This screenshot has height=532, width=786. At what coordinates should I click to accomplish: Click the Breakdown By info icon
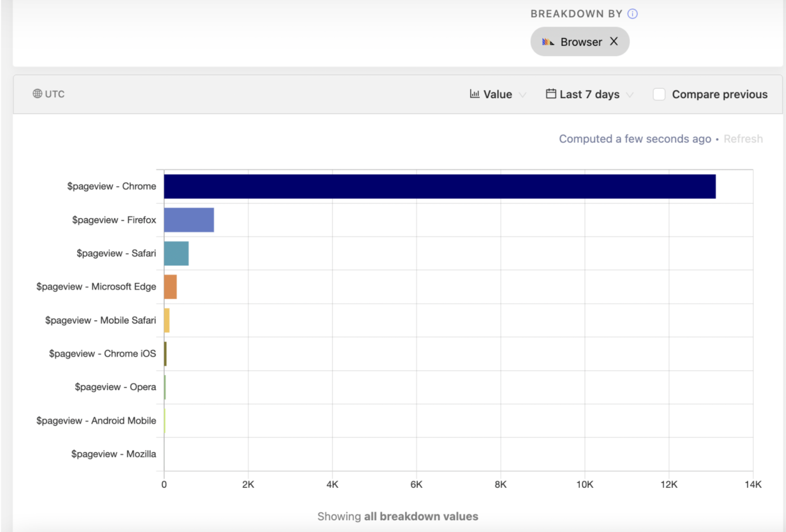632,14
